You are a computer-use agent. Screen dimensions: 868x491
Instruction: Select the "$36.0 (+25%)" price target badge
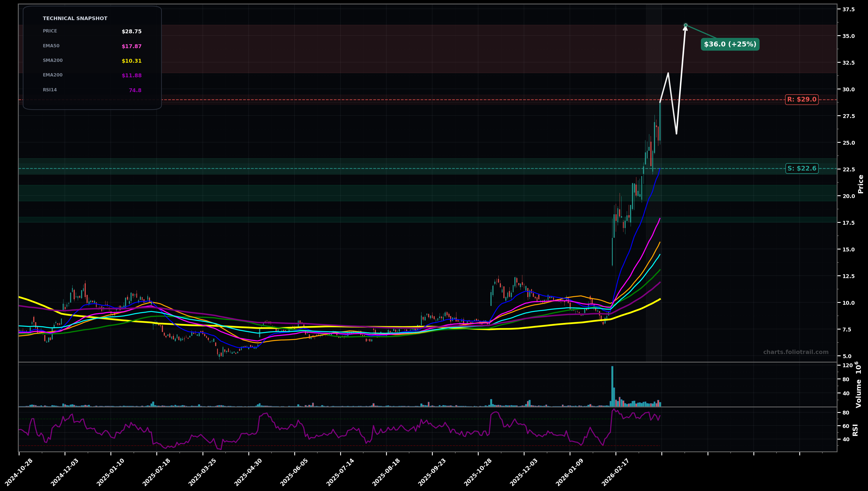[730, 44]
